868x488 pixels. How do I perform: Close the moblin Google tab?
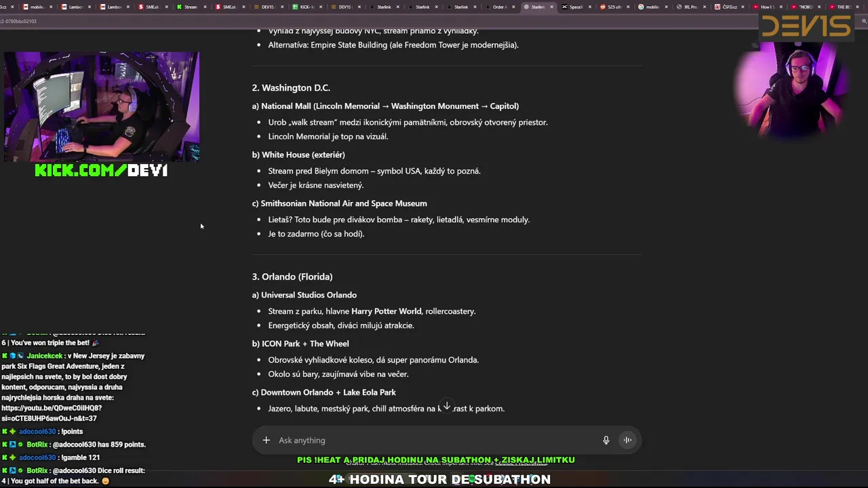667,7
